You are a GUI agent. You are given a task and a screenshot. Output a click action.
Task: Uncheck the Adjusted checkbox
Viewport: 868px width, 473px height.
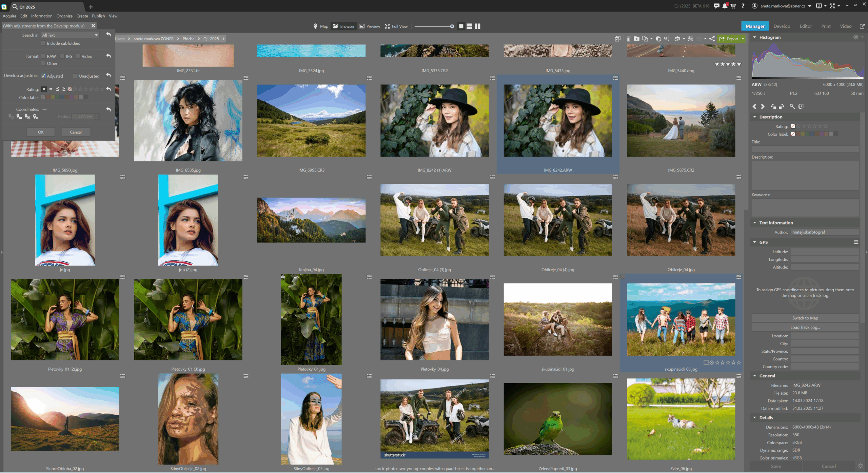[x=43, y=76]
